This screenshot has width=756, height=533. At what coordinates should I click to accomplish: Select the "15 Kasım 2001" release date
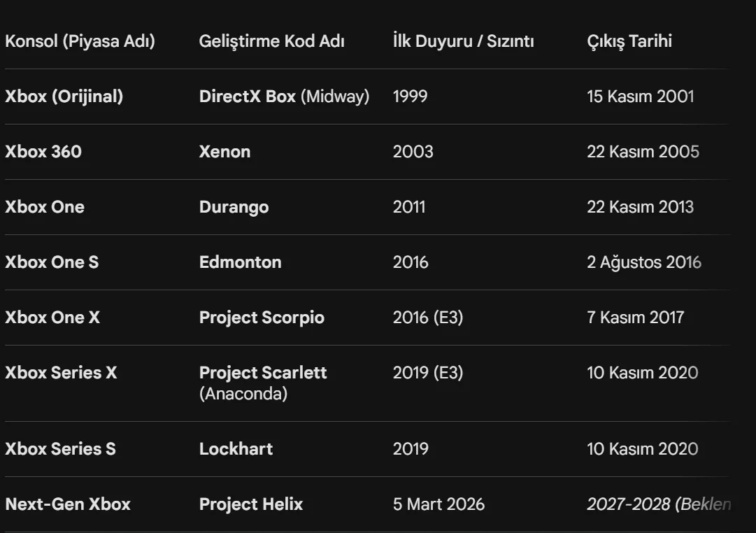[640, 97]
